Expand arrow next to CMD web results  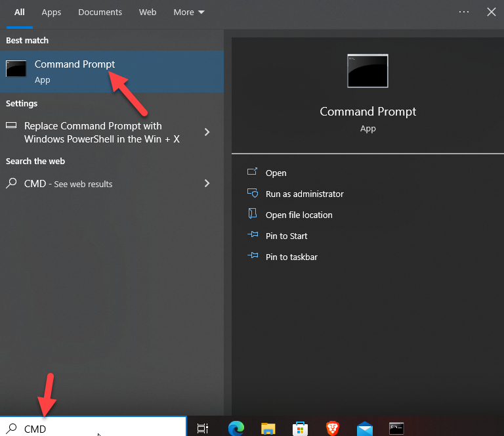207,183
